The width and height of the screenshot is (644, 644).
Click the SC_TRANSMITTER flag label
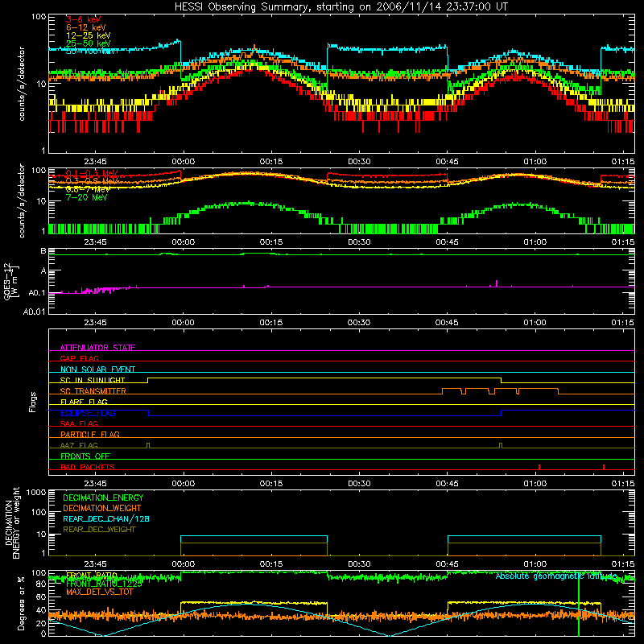click(93, 391)
